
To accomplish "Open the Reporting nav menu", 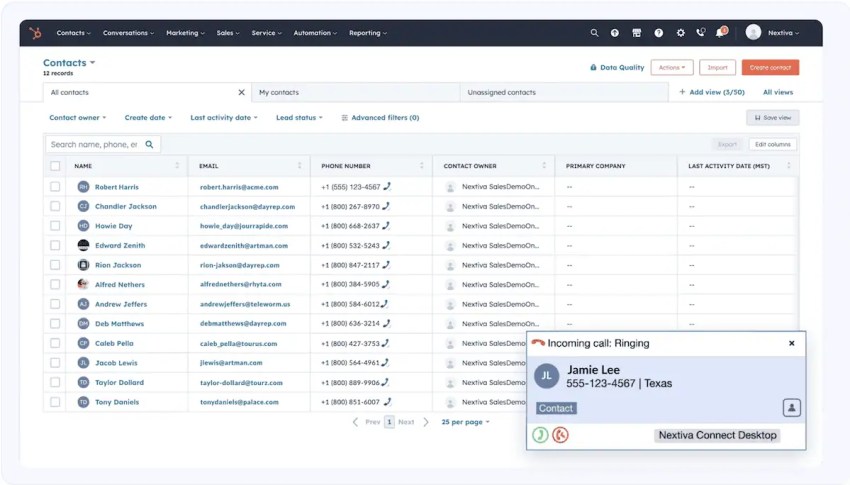I will [x=368, y=33].
